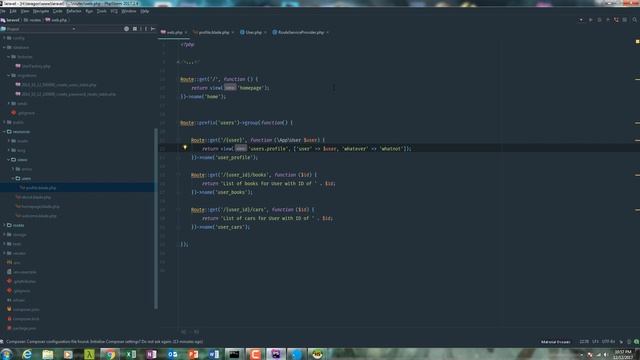Screen dimensions: 640x360
Task: Open the Navigate menu
Action: coord(41,11)
